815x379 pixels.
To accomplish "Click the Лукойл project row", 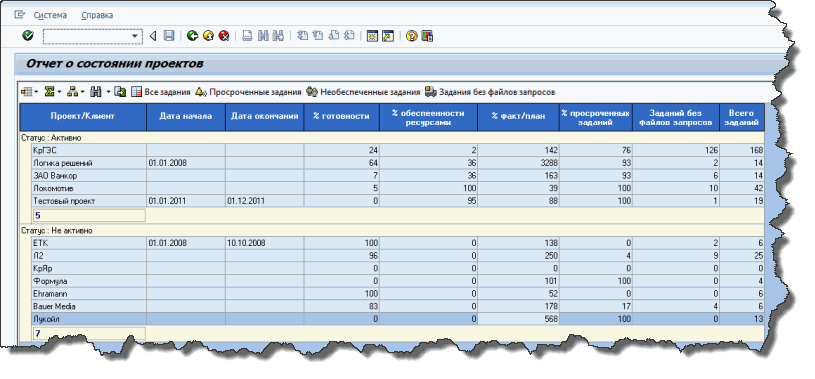I will [x=398, y=319].
